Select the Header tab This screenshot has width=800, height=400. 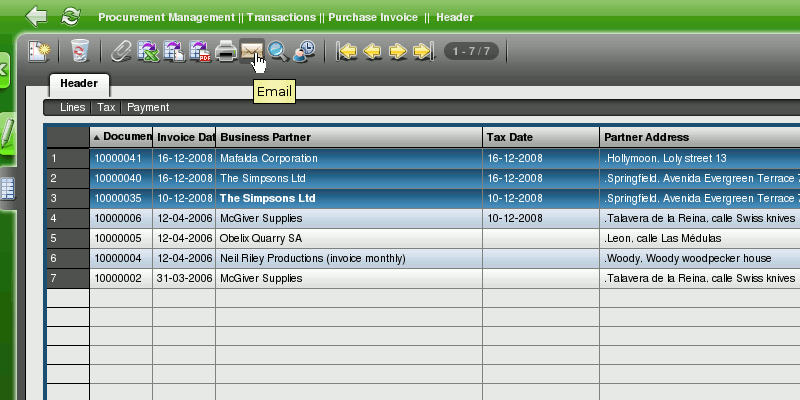pos(79,84)
